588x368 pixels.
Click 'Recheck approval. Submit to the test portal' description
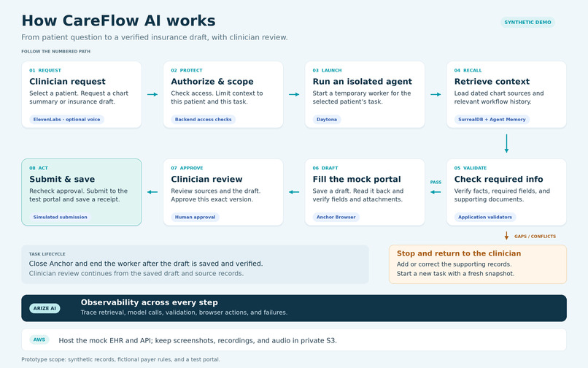[x=78, y=195]
